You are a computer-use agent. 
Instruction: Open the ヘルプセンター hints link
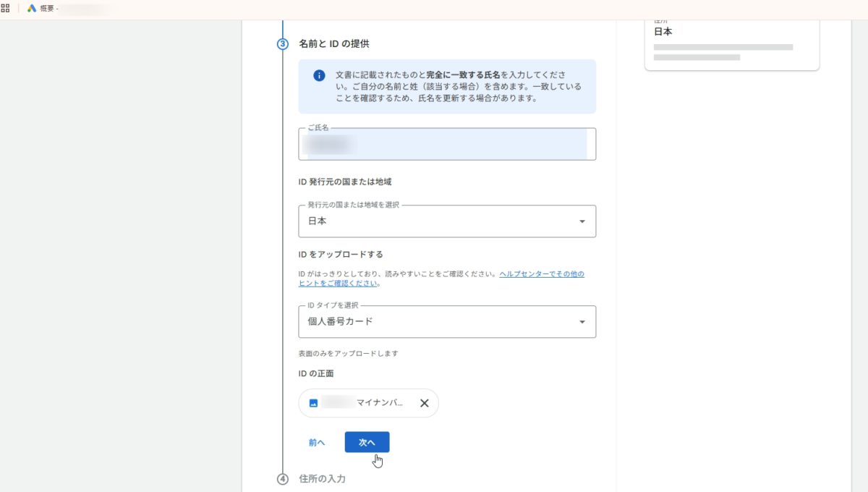pos(541,274)
